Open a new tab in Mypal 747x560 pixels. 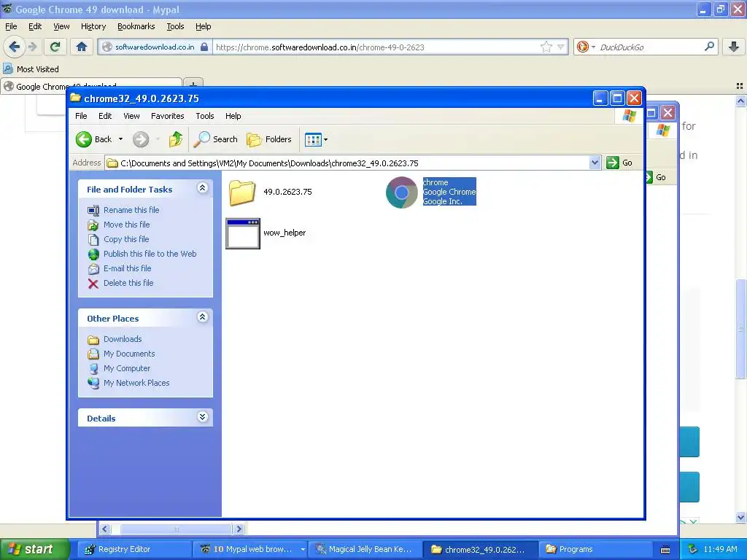click(193, 85)
